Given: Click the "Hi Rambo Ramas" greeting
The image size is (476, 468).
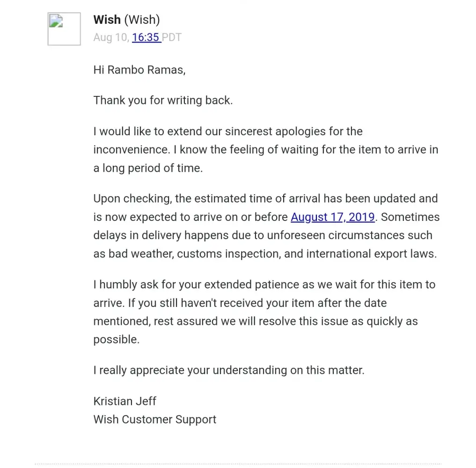Looking at the screenshot, I should [139, 70].
